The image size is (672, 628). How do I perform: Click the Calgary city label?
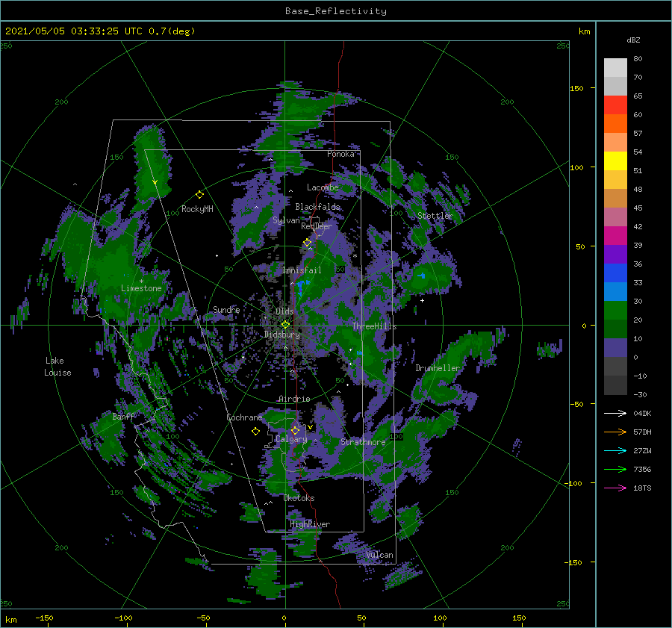coord(291,439)
